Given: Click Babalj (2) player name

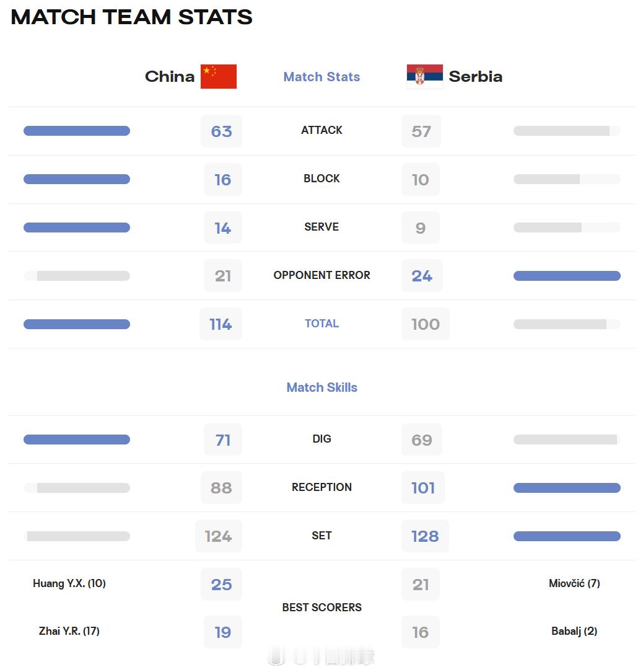Looking at the screenshot, I should [574, 631].
